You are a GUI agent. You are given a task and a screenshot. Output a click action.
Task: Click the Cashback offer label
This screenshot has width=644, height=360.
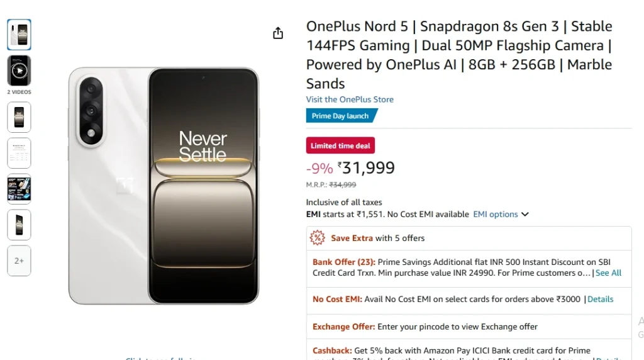coord(332,351)
